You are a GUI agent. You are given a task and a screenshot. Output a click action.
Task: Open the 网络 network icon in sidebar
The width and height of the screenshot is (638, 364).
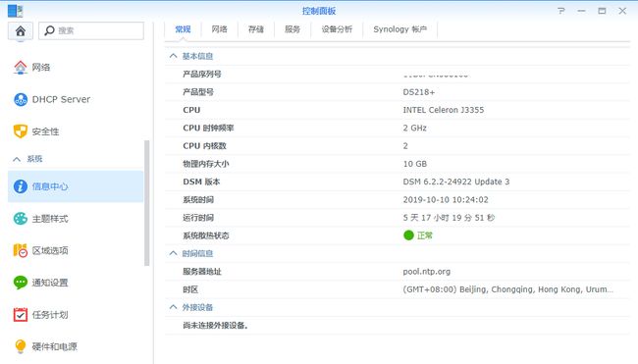[x=21, y=67]
